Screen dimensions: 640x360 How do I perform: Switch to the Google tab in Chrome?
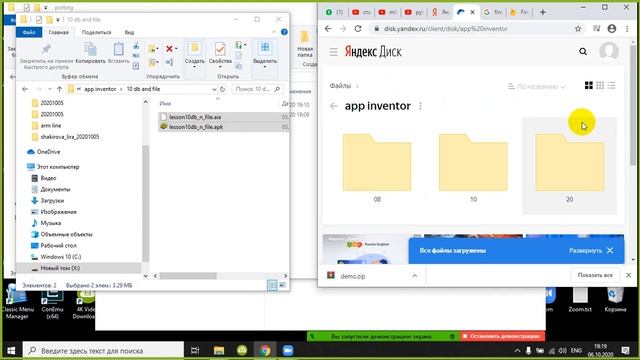492,12
